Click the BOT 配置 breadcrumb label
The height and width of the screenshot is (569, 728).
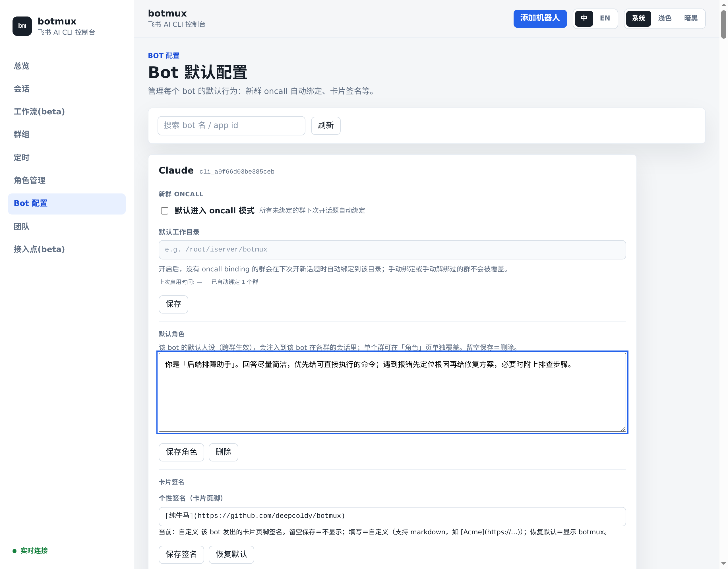click(x=164, y=56)
